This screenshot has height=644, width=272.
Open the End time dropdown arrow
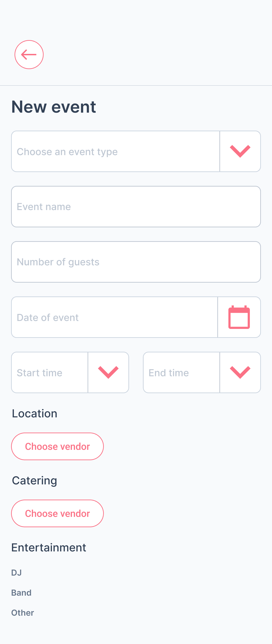click(x=240, y=372)
